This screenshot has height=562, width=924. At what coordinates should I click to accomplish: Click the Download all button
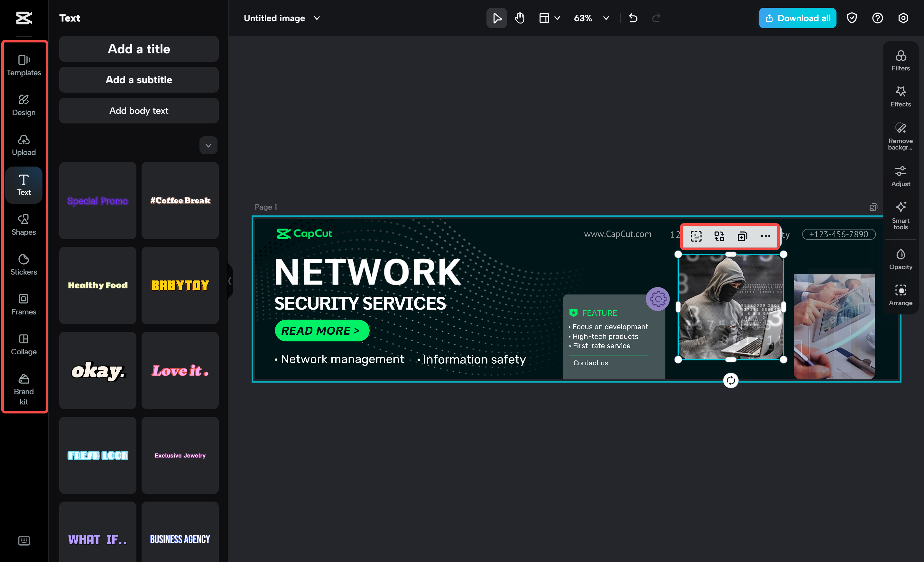tap(797, 18)
